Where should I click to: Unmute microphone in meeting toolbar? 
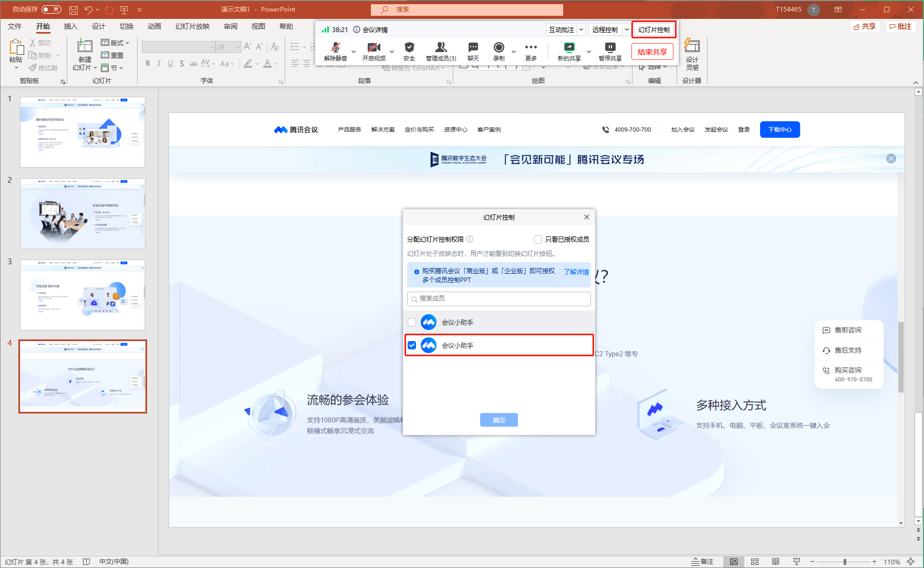335,51
